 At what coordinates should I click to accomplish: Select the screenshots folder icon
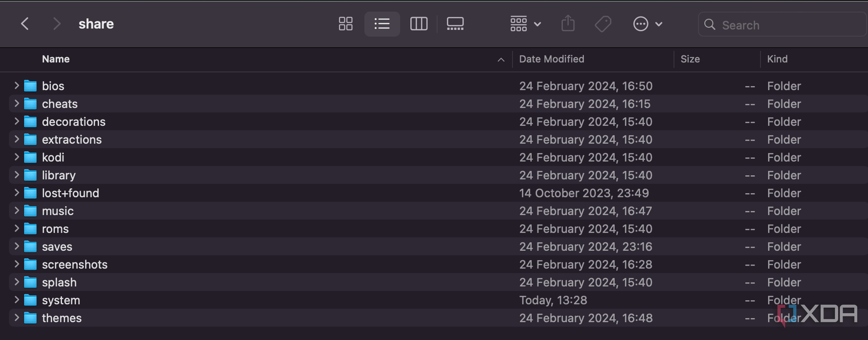(x=30, y=264)
